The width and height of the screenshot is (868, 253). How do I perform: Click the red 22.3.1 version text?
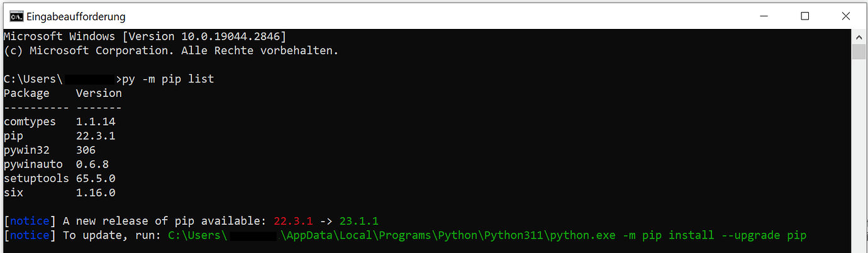coord(294,221)
